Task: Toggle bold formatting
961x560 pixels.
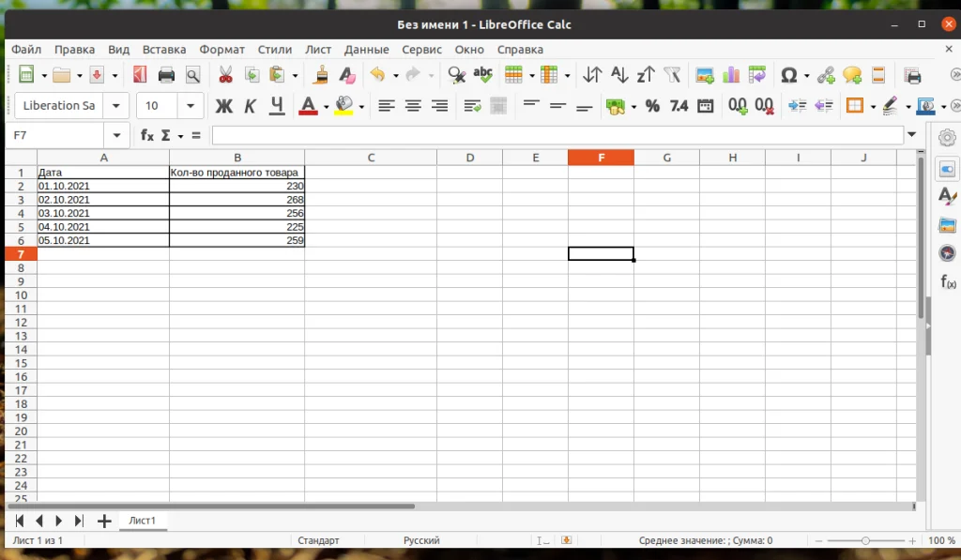Action: click(223, 106)
